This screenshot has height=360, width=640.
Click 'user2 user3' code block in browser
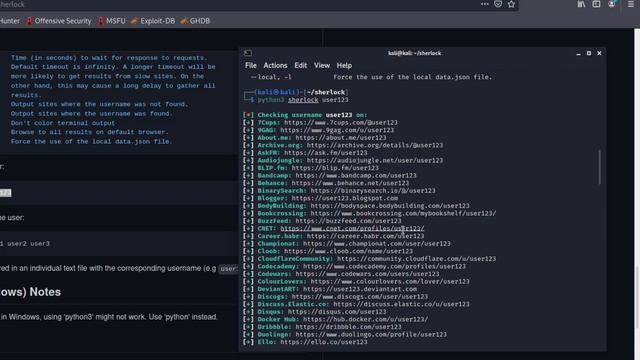[x=28, y=244]
